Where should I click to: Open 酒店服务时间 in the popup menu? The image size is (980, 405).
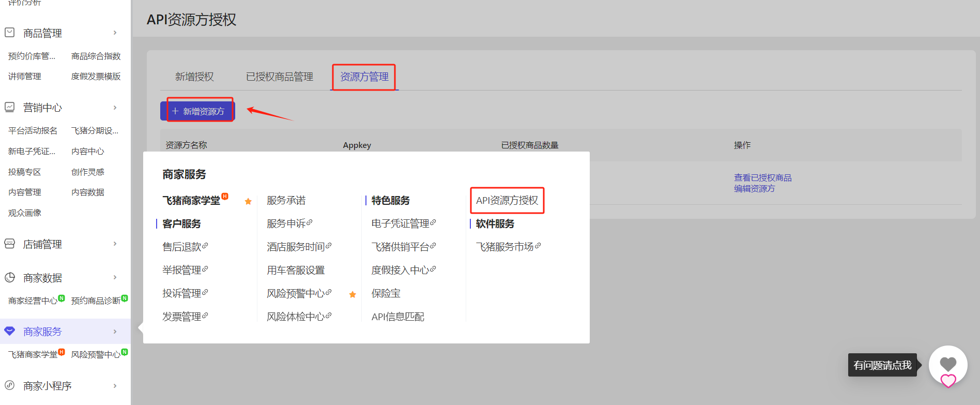tap(296, 247)
